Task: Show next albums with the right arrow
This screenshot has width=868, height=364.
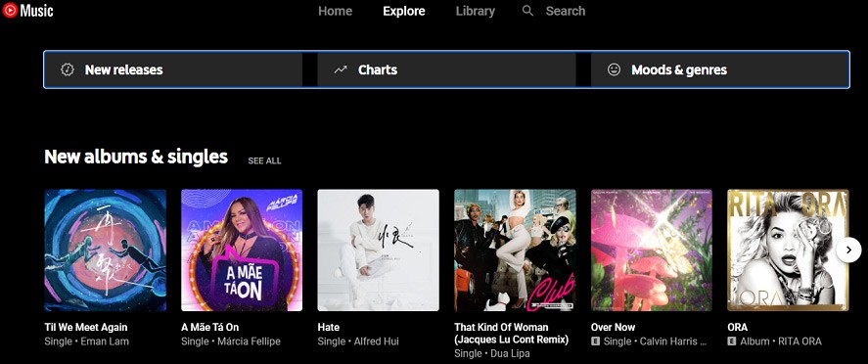Action: point(848,250)
